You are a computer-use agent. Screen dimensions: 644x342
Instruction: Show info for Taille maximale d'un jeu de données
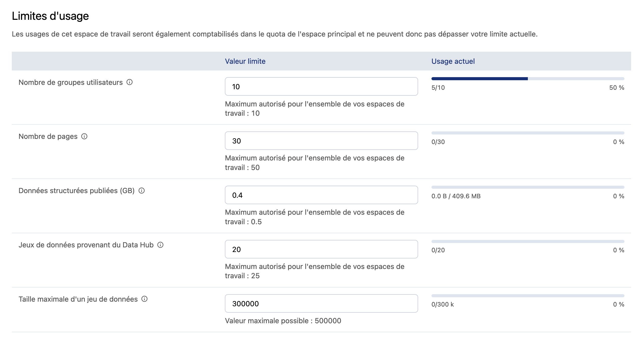click(144, 299)
